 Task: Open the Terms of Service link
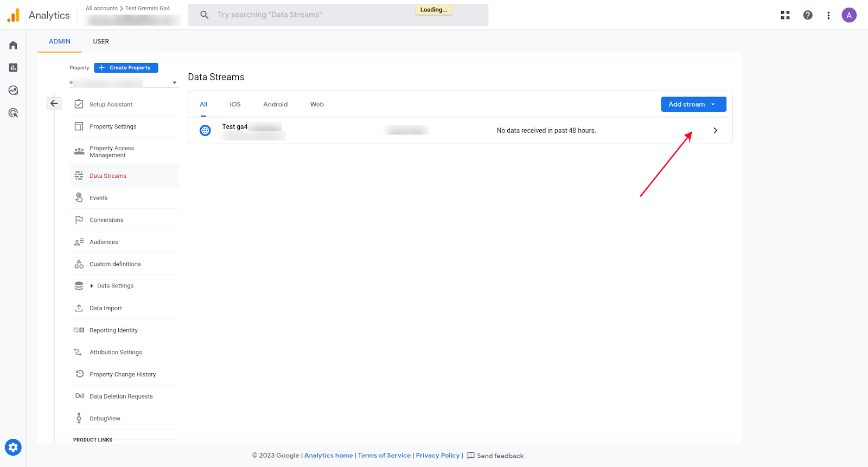click(x=384, y=456)
